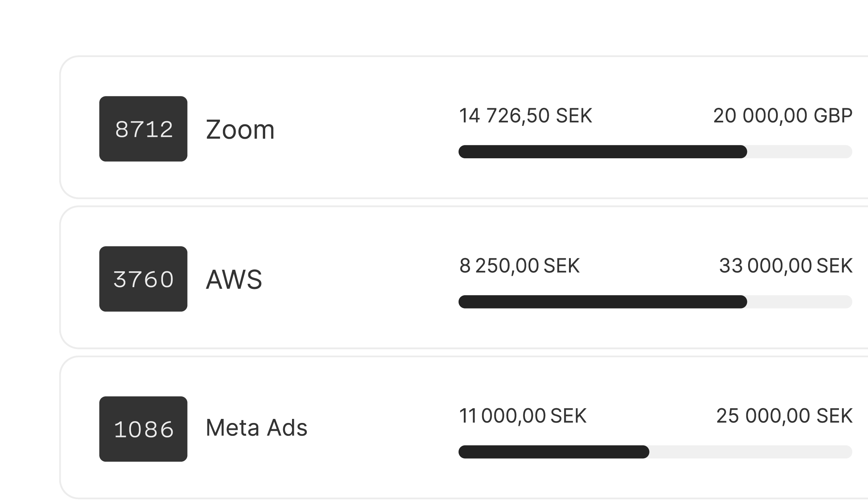This screenshot has height=501, width=868.
Task: Click the unfilled remainder of Meta Ads' progress bar
Action: [x=750, y=452]
